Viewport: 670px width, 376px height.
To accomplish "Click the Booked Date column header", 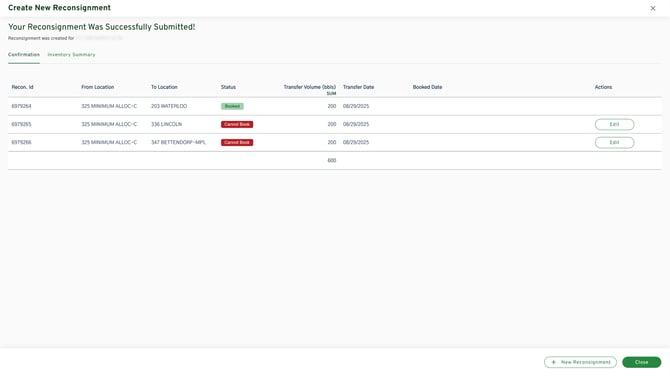I will (x=427, y=87).
